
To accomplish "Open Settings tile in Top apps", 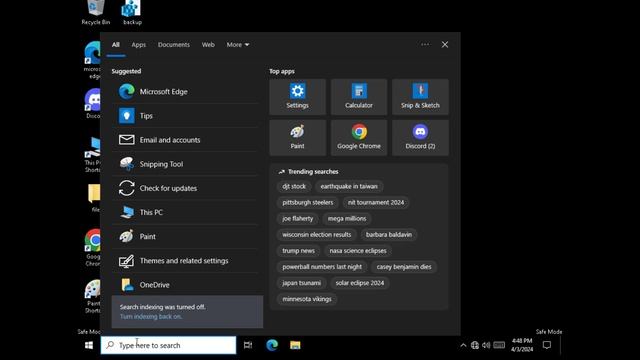I will (x=298, y=97).
